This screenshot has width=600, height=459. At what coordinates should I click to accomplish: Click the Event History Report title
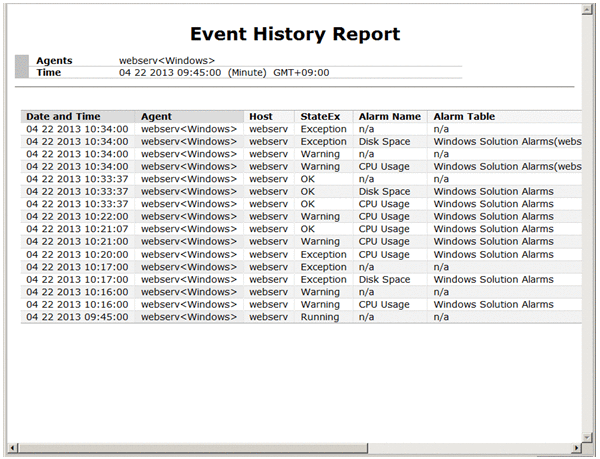click(x=295, y=35)
